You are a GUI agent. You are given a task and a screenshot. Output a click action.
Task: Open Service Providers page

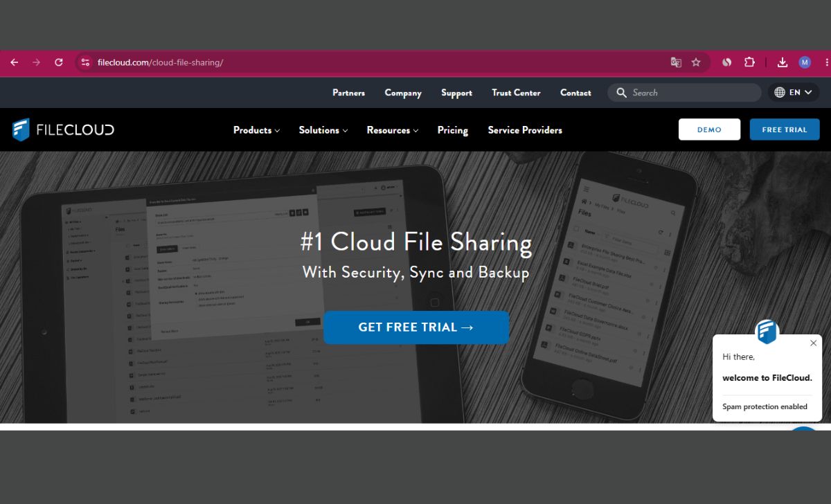[525, 130]
